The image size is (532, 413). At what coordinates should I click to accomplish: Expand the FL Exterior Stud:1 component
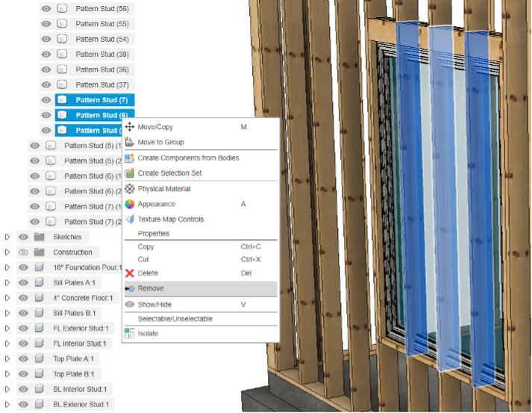pos(7,328)
